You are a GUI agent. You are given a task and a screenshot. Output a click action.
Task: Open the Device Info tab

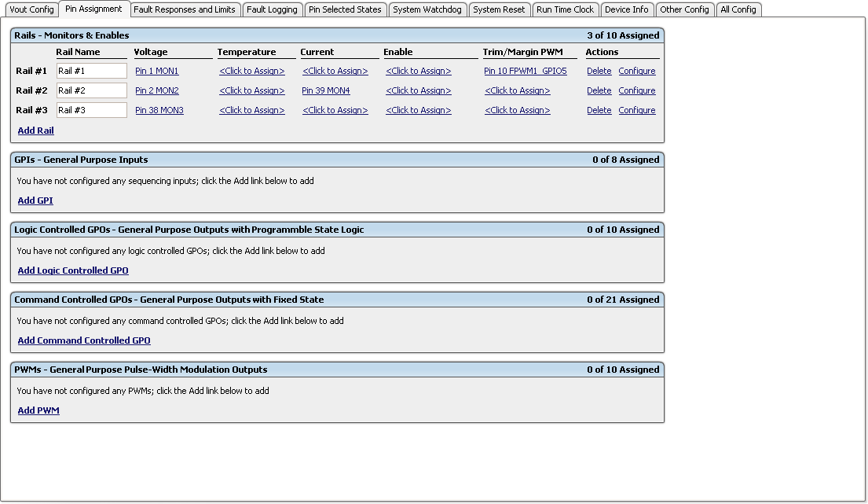coord(627,9)
